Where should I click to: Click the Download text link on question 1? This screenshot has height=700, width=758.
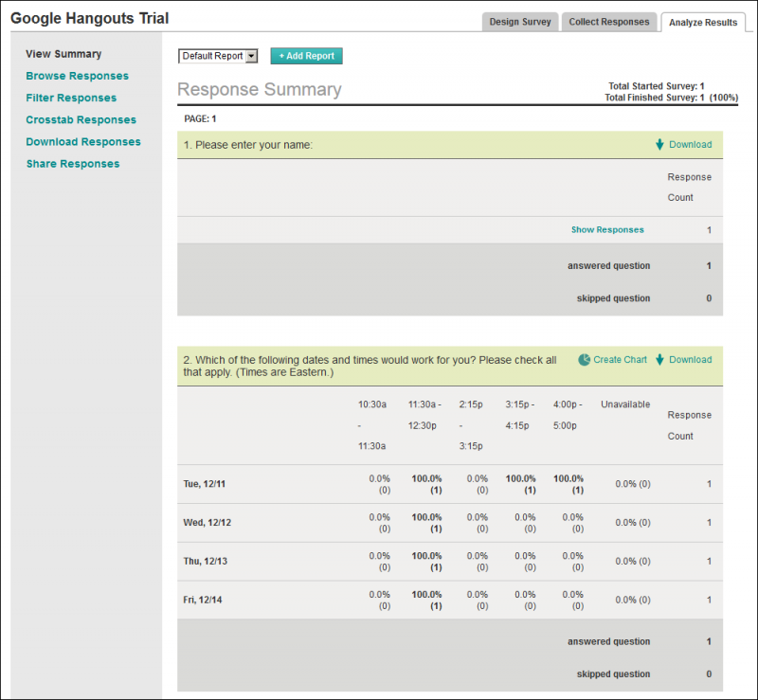click(x=691, y=145)
